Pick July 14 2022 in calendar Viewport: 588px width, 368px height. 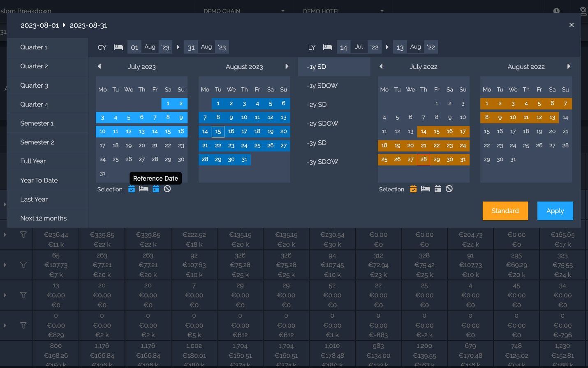[x=424, y=132]
